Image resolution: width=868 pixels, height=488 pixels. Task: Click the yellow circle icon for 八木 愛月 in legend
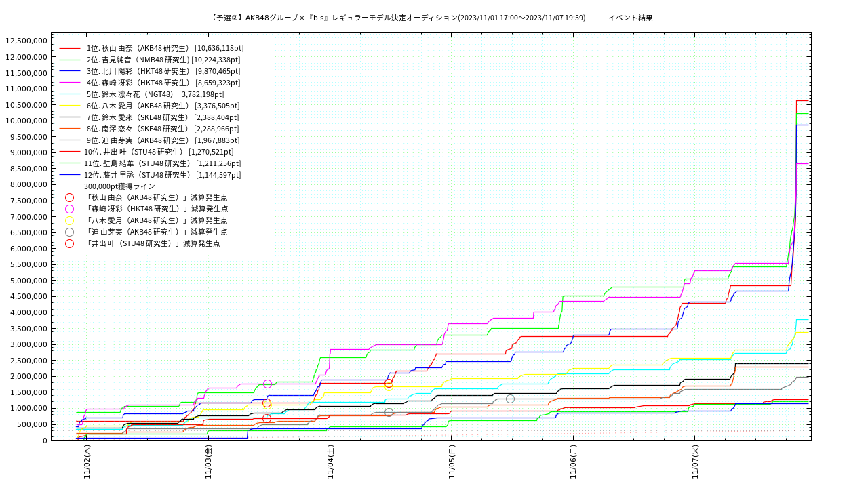69,221
